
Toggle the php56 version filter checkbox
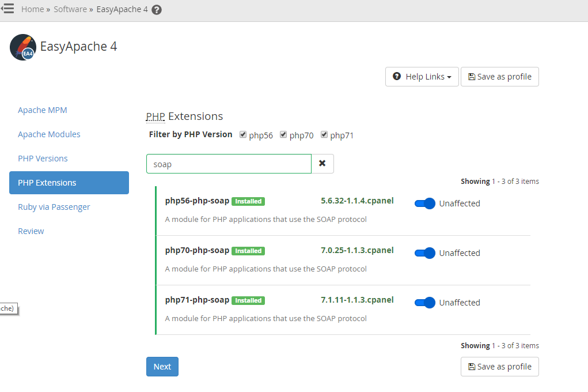[243, 134]
